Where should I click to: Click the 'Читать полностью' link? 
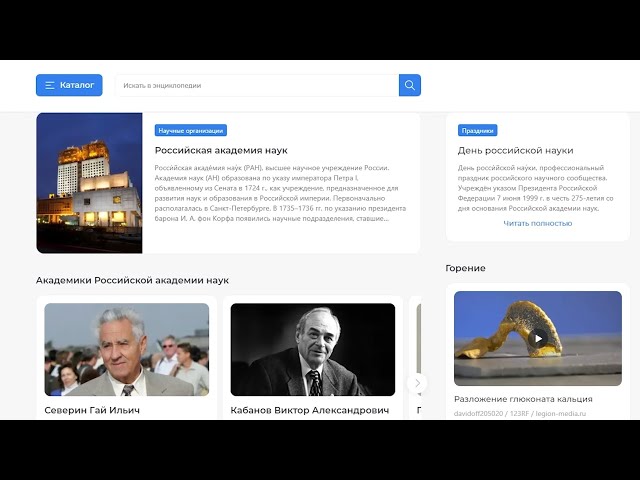click(x=538, y=223)
